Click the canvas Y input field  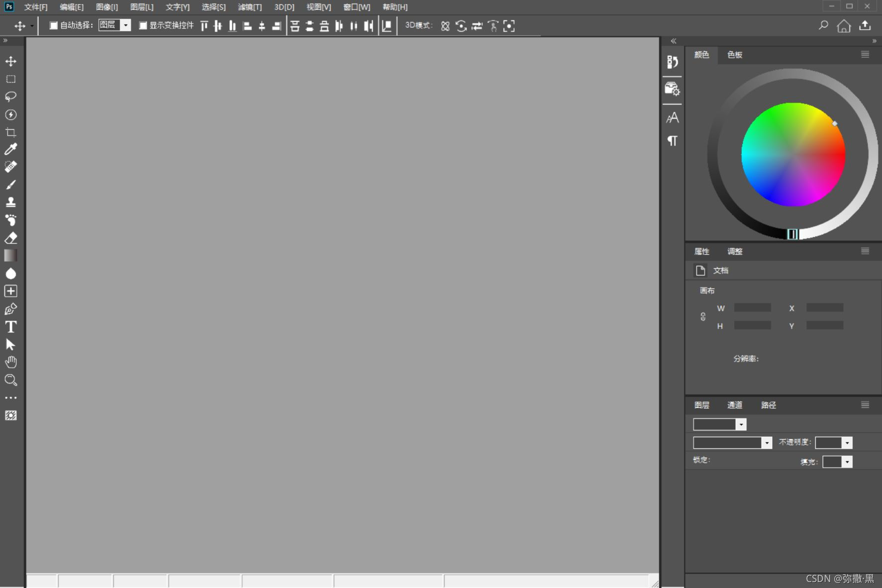pyautogui.click(x=825, y=325)
